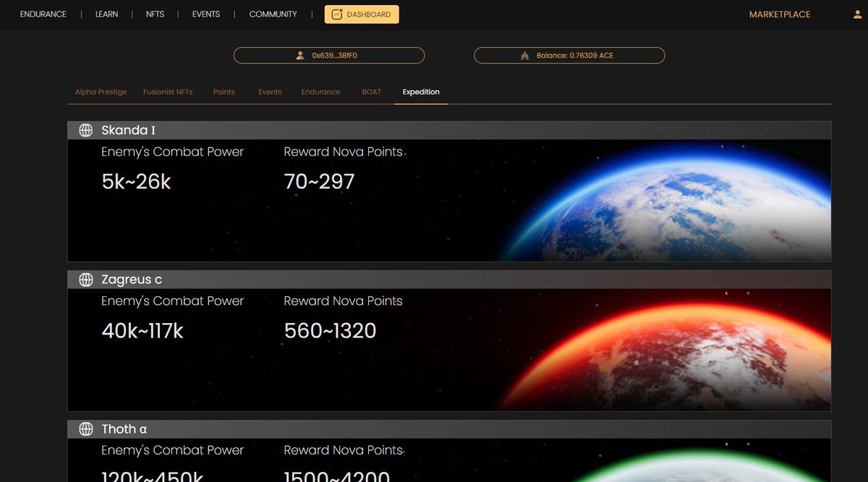Viewport: 868px width, 482px height.
Task: Open the NFTS menu
Action: (155, 14)
